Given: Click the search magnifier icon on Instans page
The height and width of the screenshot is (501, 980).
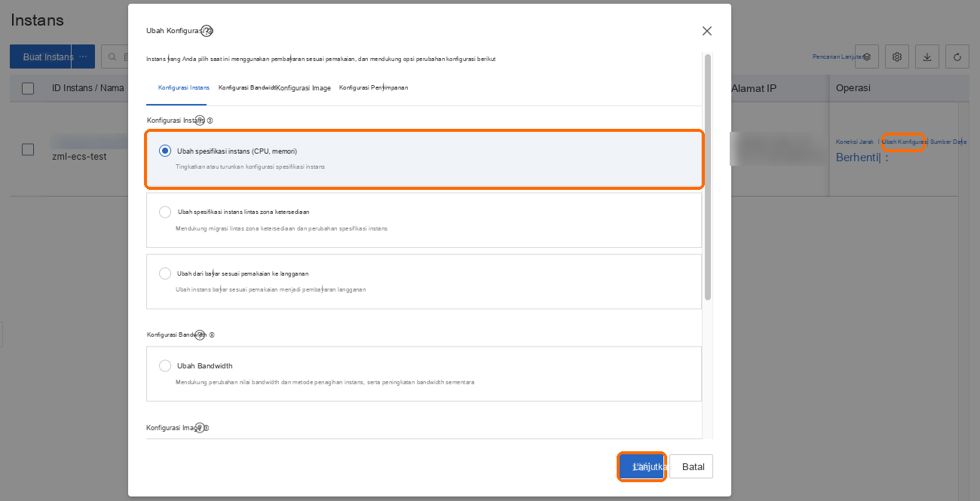Looking at the screenshot, I should (x=113, y=57).
